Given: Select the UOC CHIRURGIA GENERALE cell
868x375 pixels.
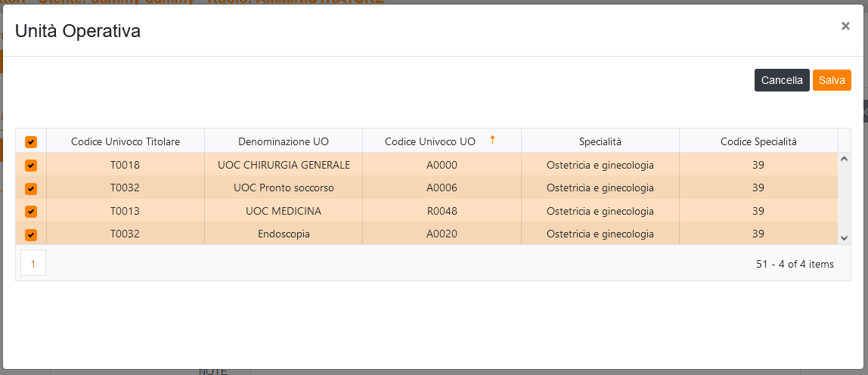Looking at the screenshot, I should [x=284, y=165].
